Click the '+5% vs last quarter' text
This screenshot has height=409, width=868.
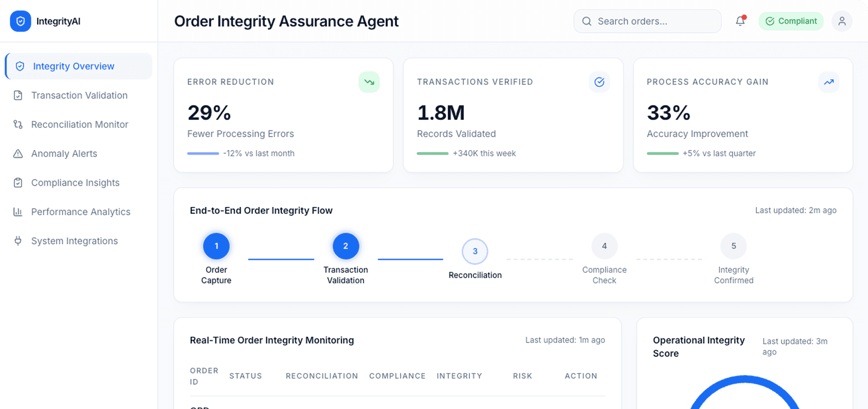pos(719,153)
